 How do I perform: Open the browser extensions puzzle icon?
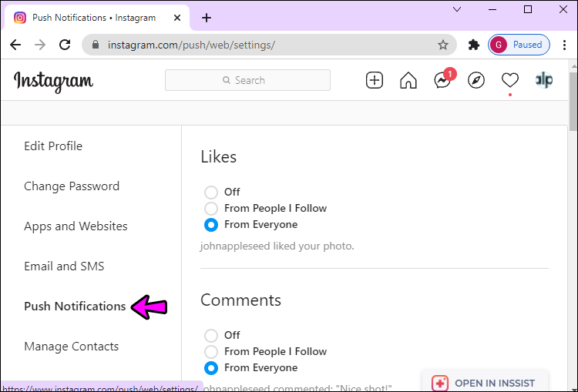click(473, 45)
